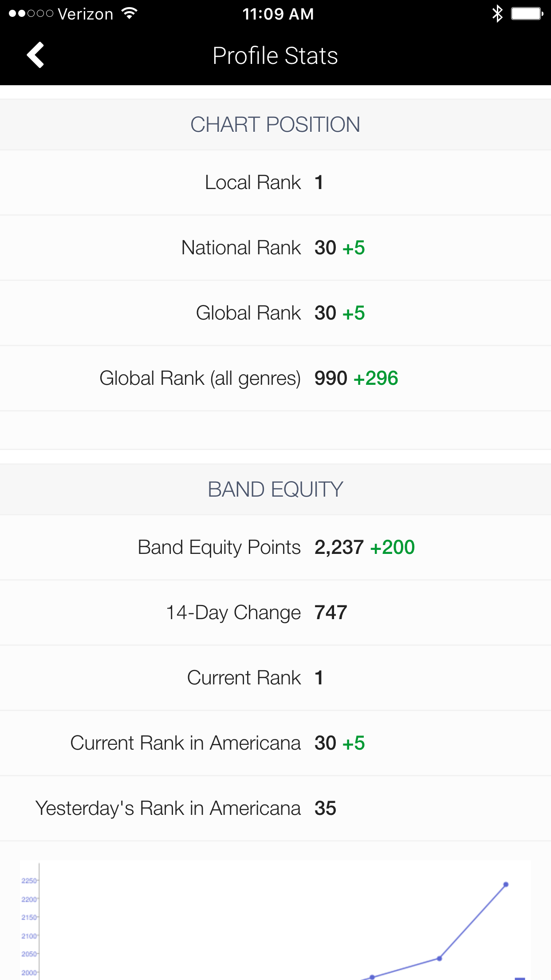Tap Current Rank in Americana row
The width and height of the screenshot is (551, 980).
tap(275, 743)
